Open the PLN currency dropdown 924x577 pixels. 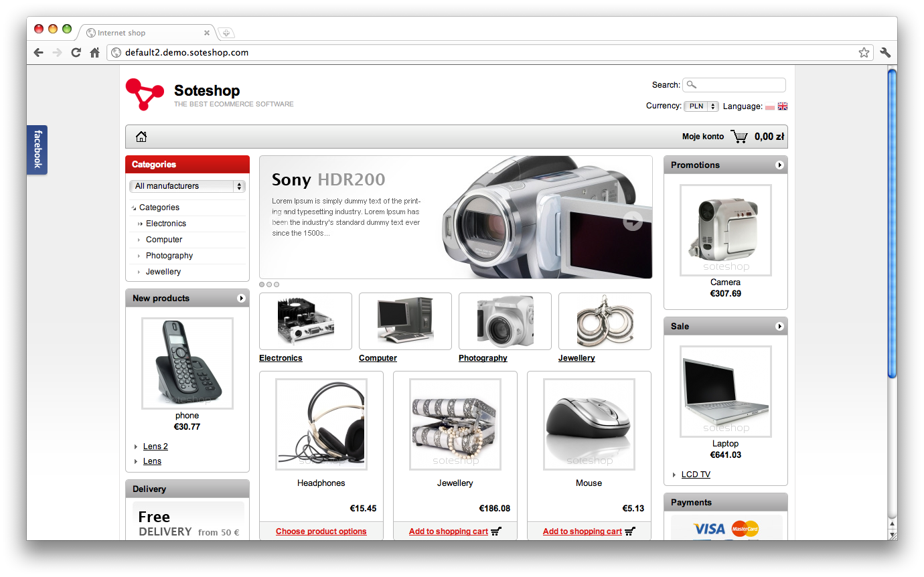pyautogui.click(x=701, y=106)
